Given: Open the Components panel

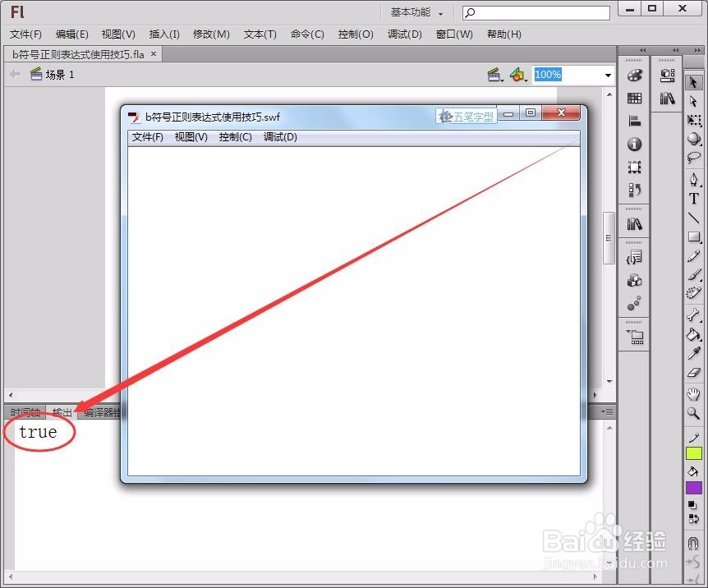Looking at the screenshot, I should [x=634, y=281].
